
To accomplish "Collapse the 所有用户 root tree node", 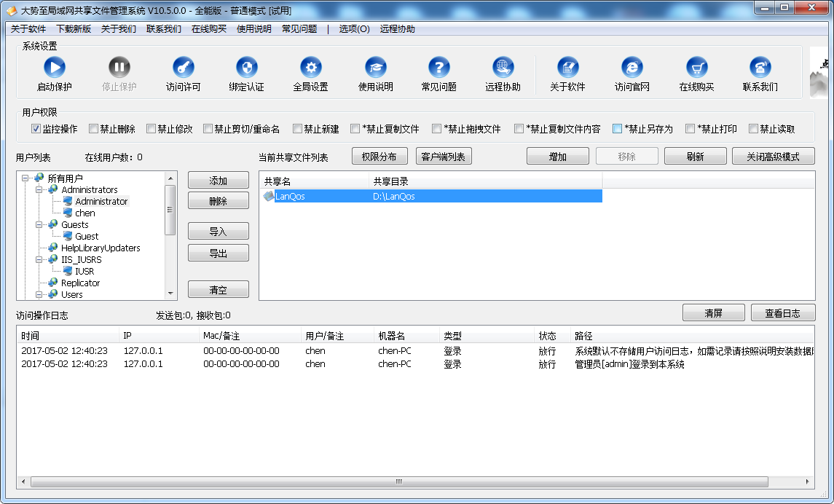I will 25,178.
